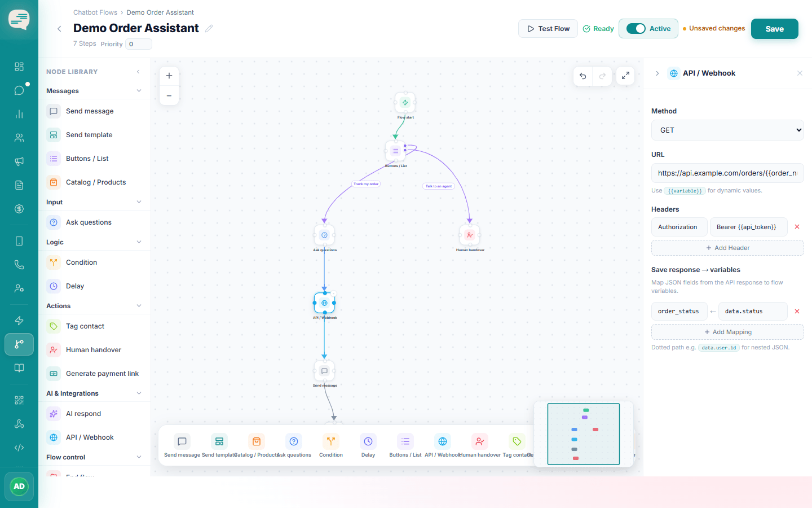Collapse the Messages section in Node Library
This screenshot has height=508, width=812.
tap(139, 91)
